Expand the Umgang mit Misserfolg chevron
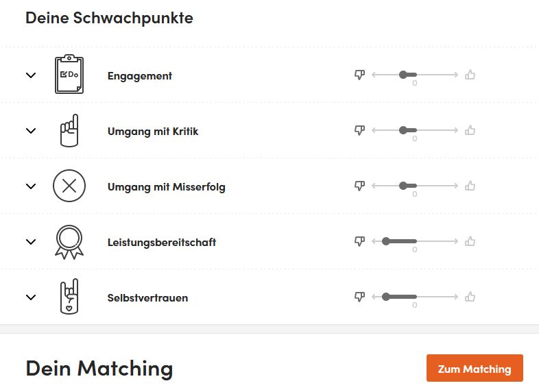The width and height of the screenshot is (539, 392). pyautogui.click(x=31, y=186)
